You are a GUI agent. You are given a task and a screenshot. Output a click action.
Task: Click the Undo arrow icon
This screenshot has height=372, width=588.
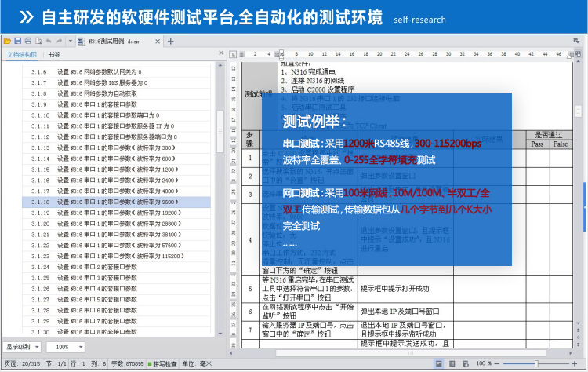tap(49, 41)
